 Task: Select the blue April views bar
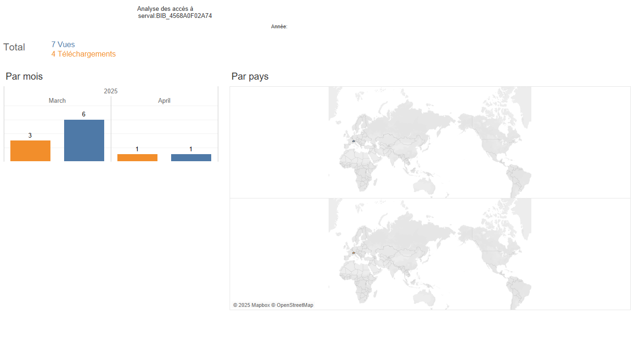[191, 157]
